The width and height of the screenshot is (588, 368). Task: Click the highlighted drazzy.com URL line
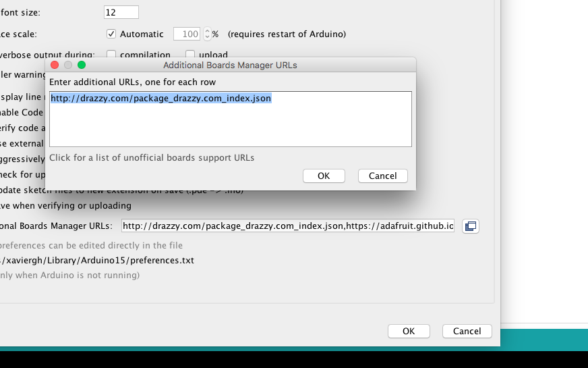click(x=161, y=99)
